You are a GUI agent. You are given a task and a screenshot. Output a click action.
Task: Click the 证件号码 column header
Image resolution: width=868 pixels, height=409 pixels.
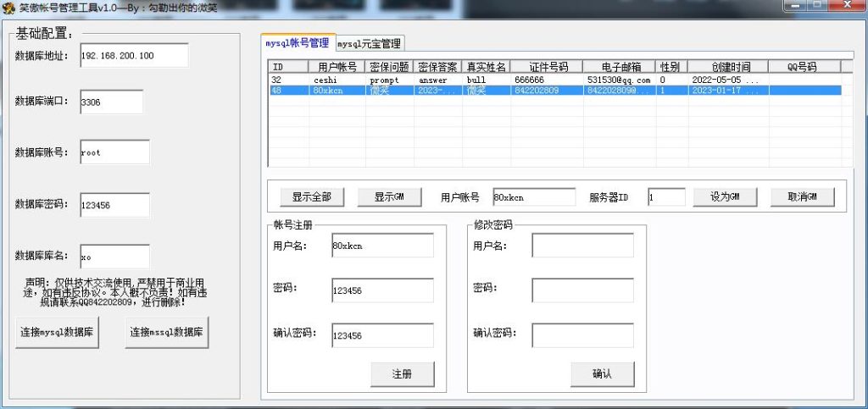pos(547,67)
